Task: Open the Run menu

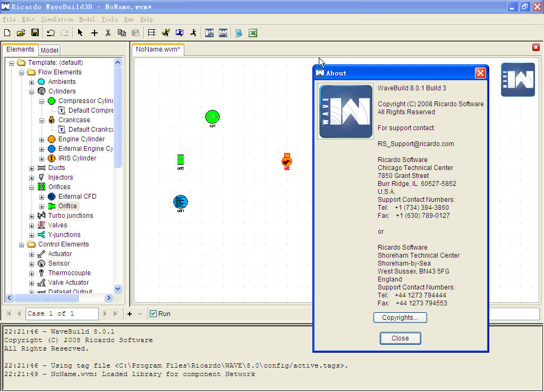Action: [129, 20]
